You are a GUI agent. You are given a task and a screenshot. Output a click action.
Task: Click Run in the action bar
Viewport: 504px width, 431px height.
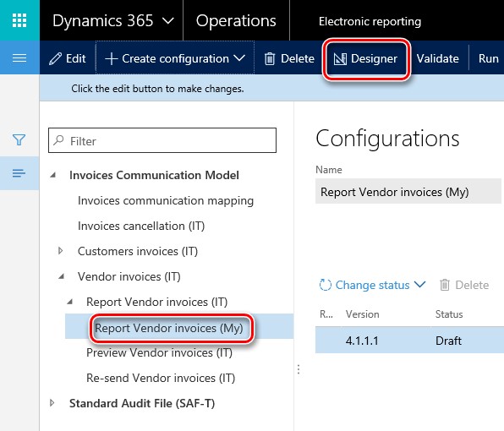(488, 58)
